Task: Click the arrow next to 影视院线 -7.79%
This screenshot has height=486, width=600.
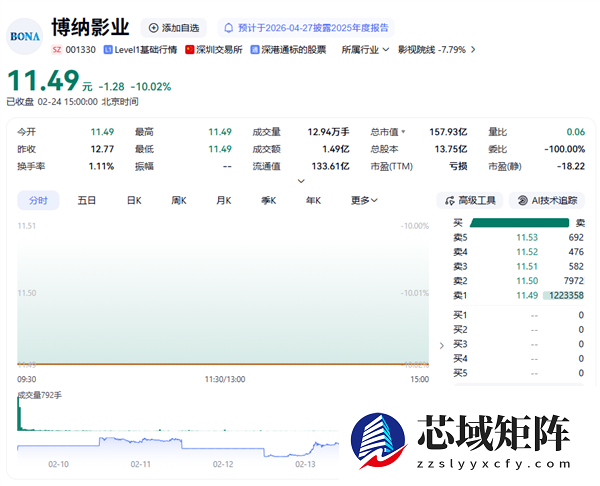Action: [473, 50]
